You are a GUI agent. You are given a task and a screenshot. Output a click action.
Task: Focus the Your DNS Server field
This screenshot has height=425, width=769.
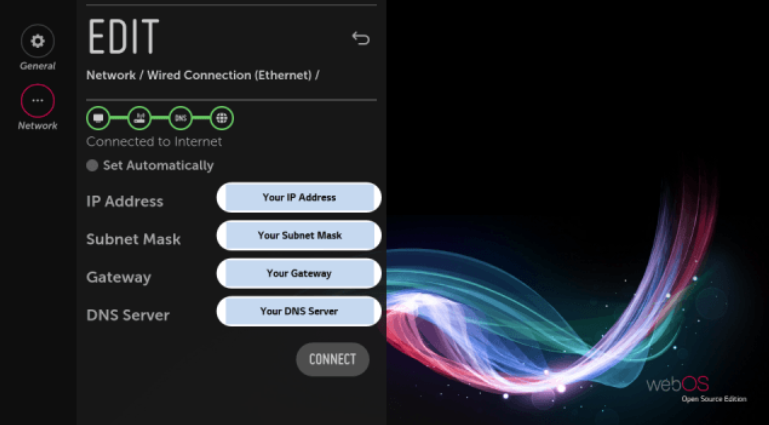(x=299, y=311)
